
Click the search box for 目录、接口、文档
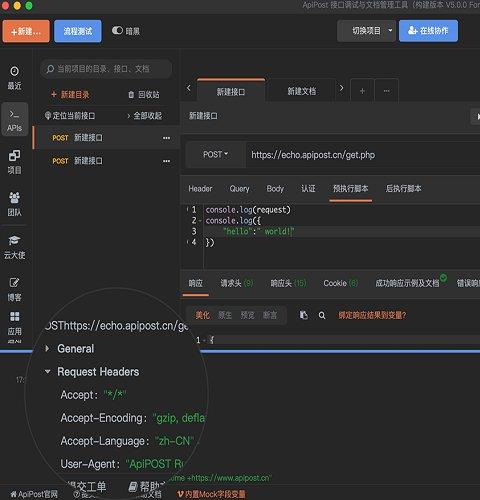click(x=106, y=69)
